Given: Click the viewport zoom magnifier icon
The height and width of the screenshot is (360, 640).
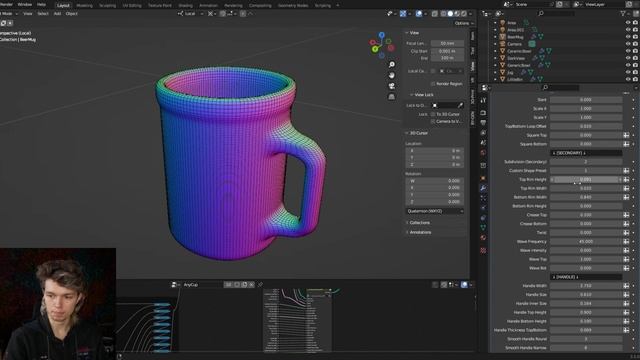Looking at the screenshot, I should pos(391,64).
